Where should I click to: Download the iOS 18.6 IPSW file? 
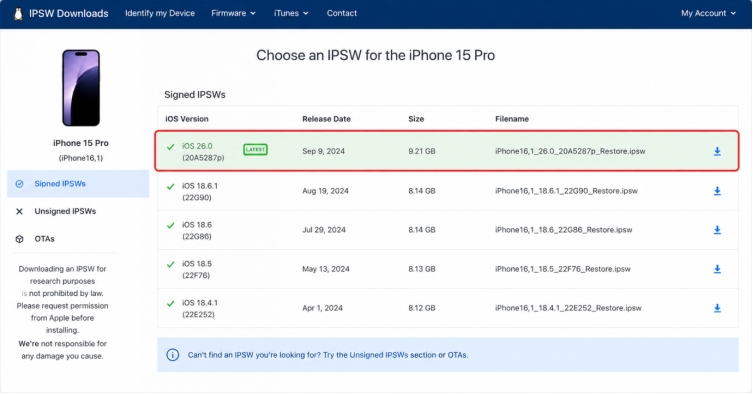(x=717, y=230)
